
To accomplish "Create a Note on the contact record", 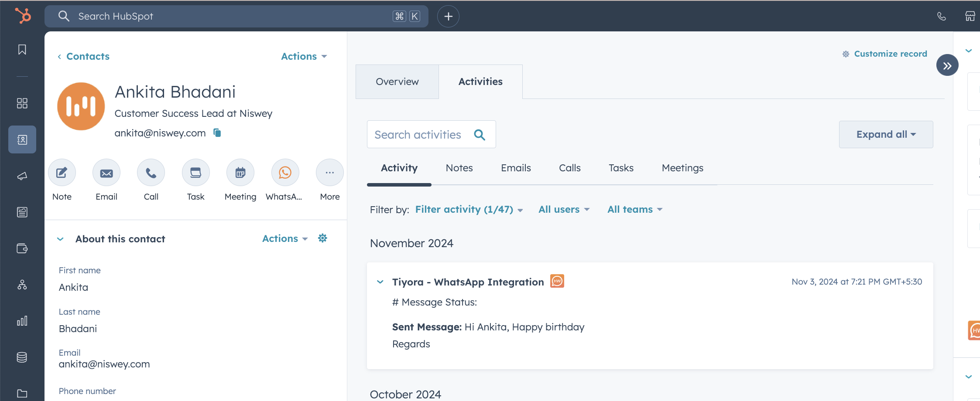I will [x=62, y=172].
